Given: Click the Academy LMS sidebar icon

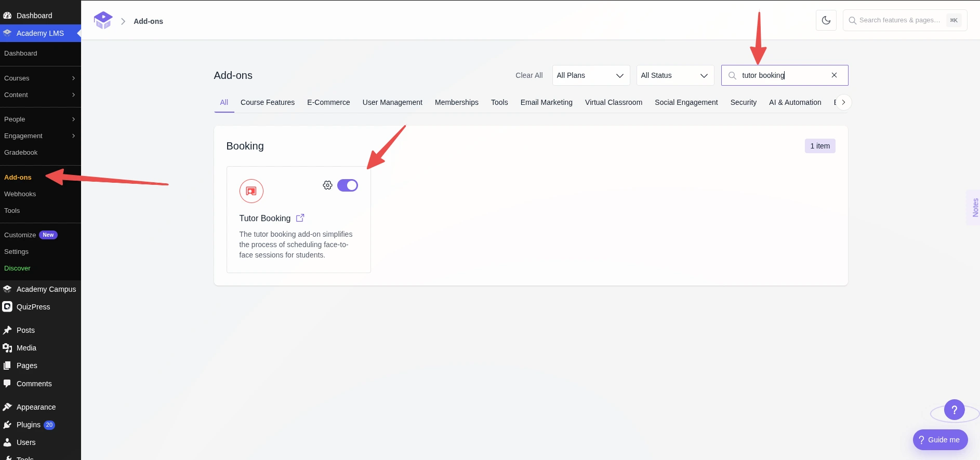Looking at the screenshot, I should [7, 33].
